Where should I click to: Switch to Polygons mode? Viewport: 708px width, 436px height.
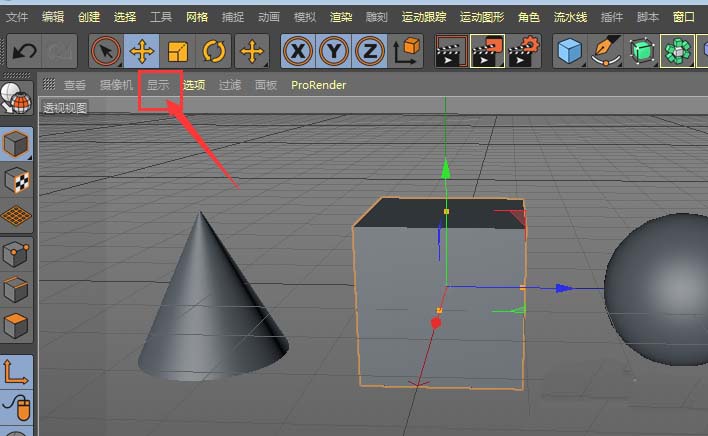click(16, 325)
